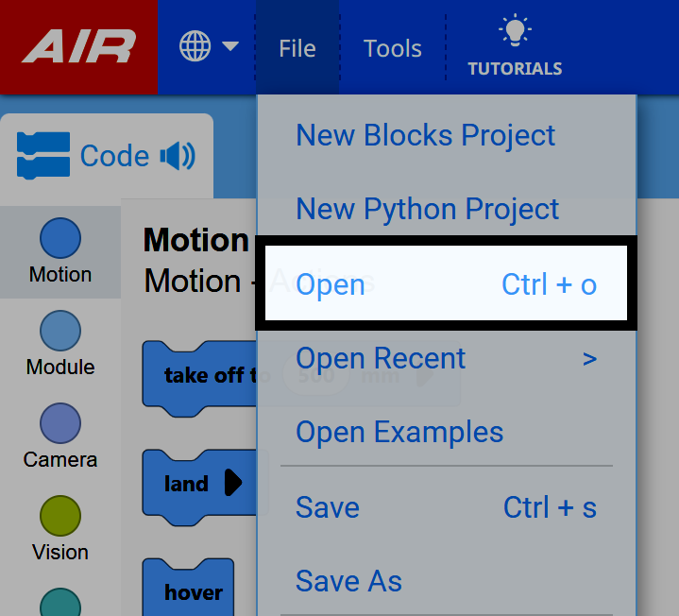Open the Tools menu
The width and height of the screenshot is (679, 616).
click(x=393, y=48)
